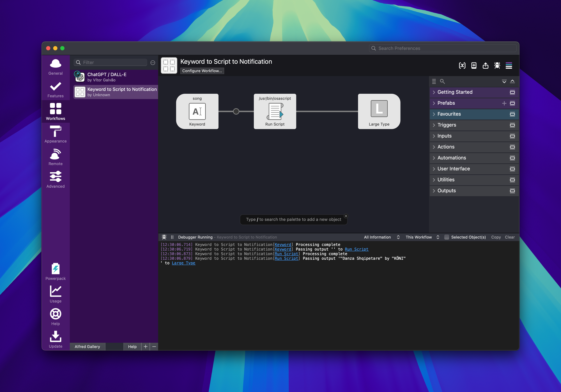Open the Remote preferences section
Image resolution: width=561 pixels, height=392 pixels.
pos(56,157)
